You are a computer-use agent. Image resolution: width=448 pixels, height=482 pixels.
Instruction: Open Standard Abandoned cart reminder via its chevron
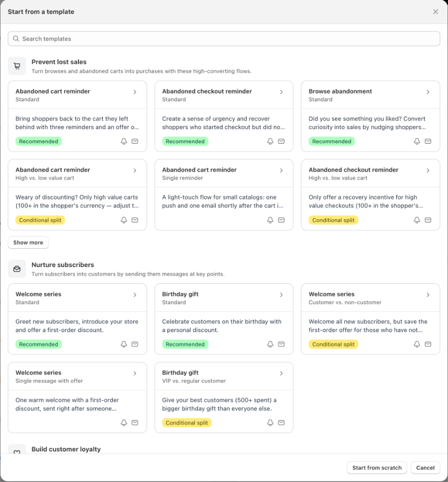coord(135,92)
